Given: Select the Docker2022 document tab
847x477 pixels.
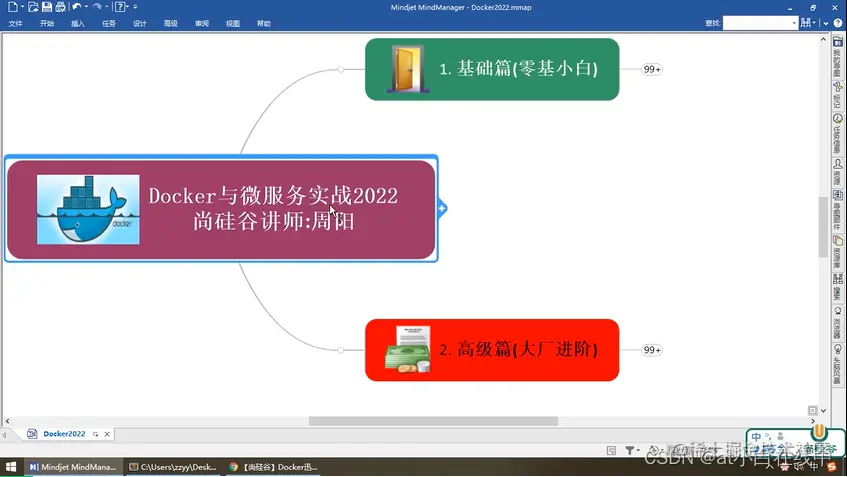Looking at the screenshot, I should (64, 434).
